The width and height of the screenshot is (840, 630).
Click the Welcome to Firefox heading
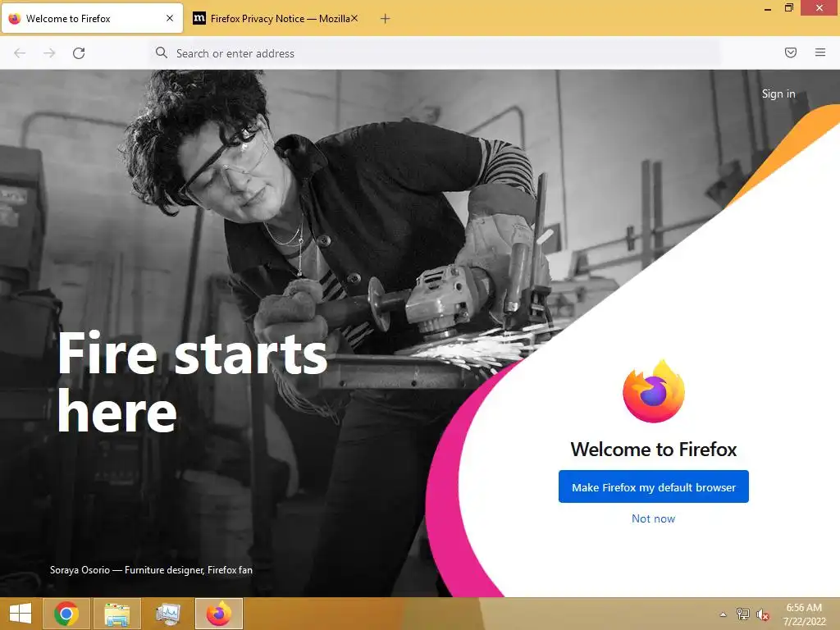[x=653, y=449]
